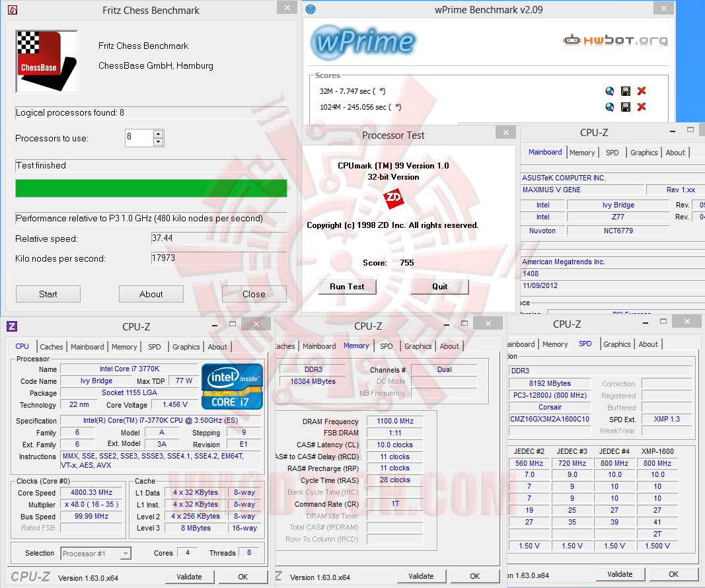Click Validate in CPU-Z SPD window
The image size is (705, 588).
(620, 575)
